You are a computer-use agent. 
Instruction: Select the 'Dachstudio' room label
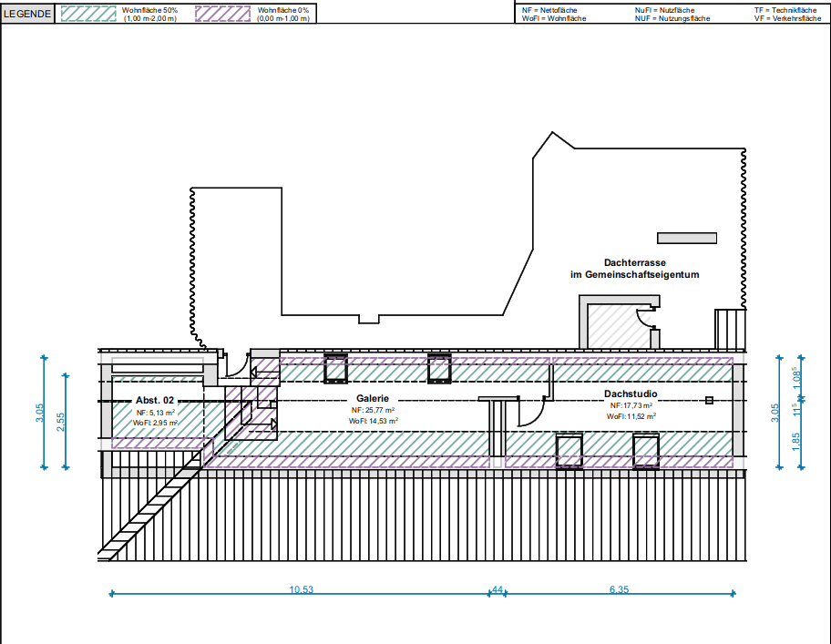pos(631,394)
